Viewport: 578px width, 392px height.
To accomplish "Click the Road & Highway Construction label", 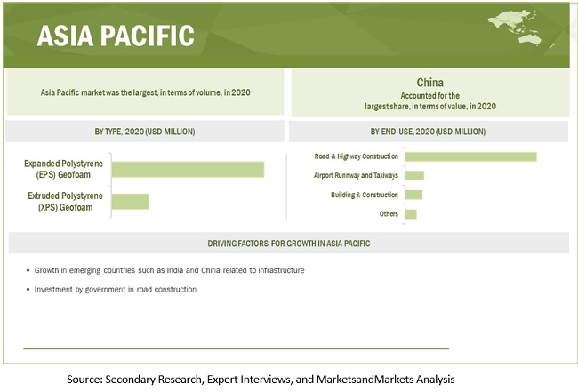I will point(356,156).
